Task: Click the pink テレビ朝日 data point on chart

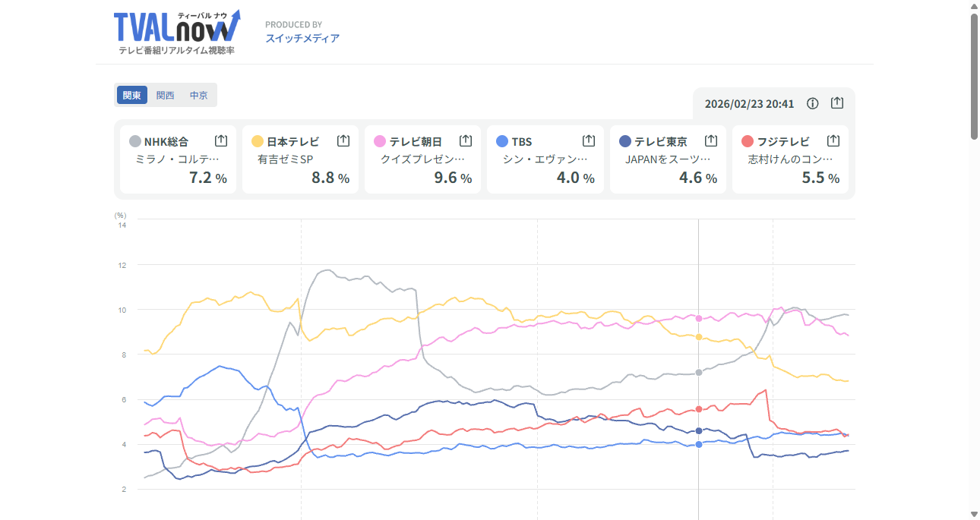Action: [699, 317]
